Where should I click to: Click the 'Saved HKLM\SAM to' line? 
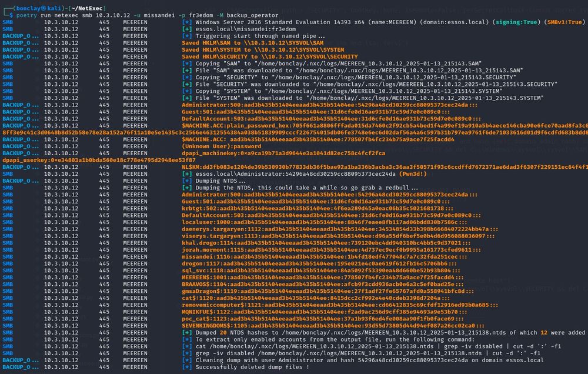(252, 43)
